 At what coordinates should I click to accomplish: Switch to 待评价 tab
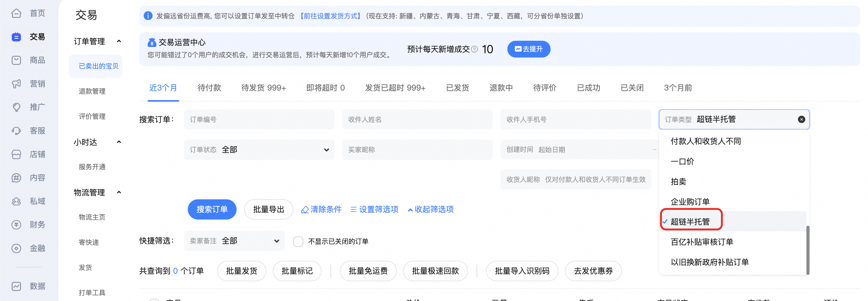point(545,88)
